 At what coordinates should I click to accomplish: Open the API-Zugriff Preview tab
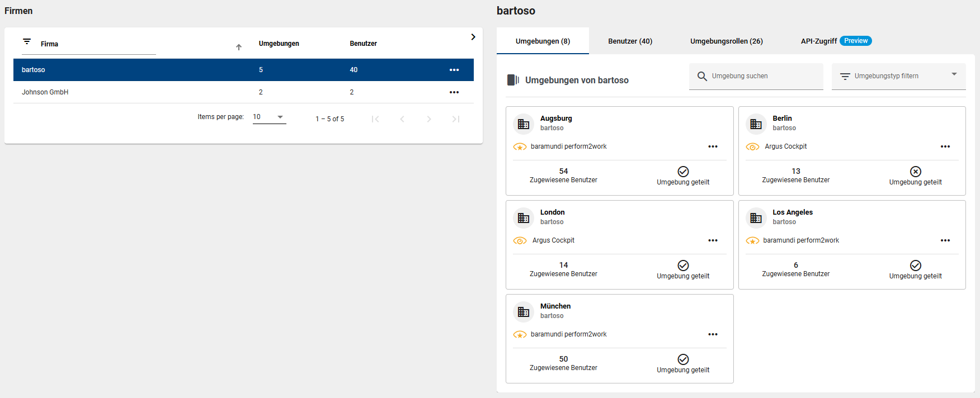coord(836,41)
